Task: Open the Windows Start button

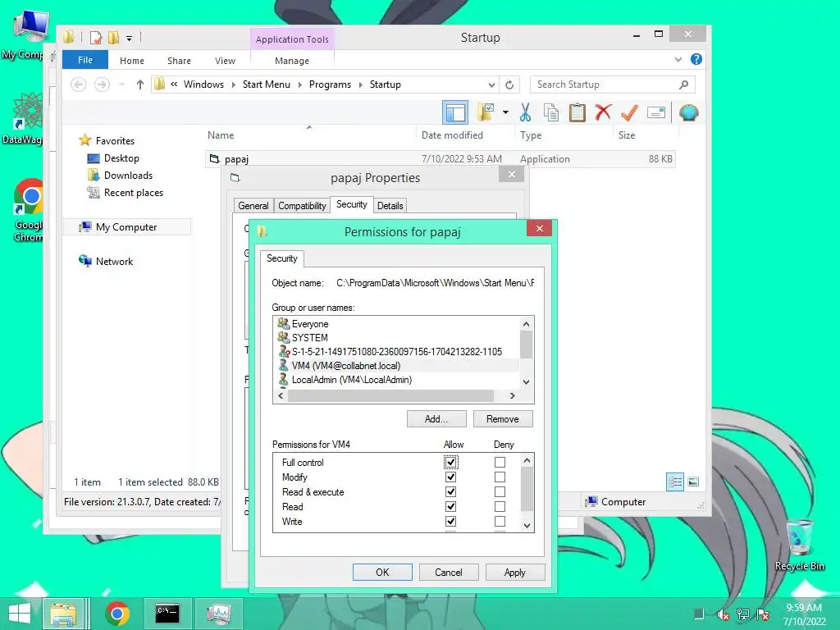Action: 20,614
